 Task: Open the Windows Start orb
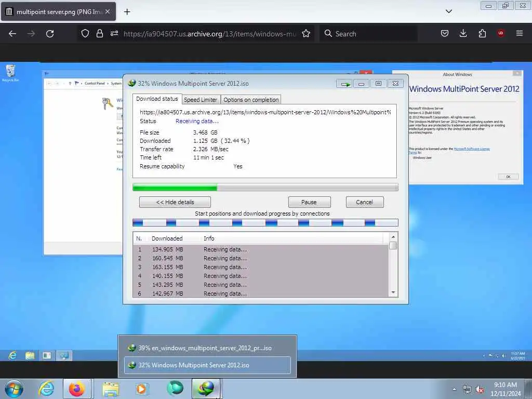pyautogui.click(x=14, y=389)
